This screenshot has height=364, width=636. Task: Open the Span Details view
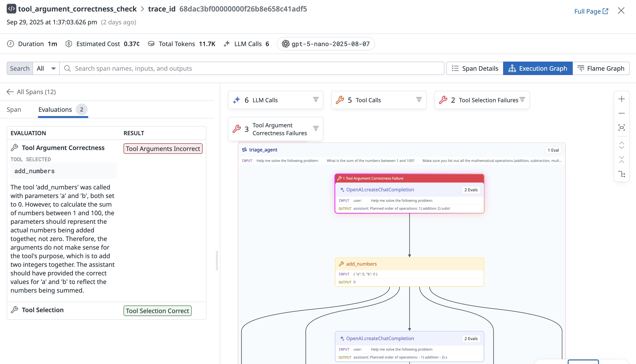click(475, 69)
